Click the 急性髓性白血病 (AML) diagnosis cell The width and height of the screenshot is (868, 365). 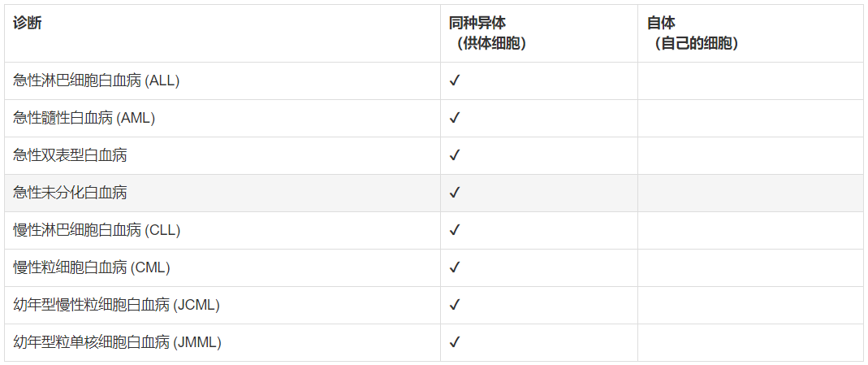coord(84,118)
